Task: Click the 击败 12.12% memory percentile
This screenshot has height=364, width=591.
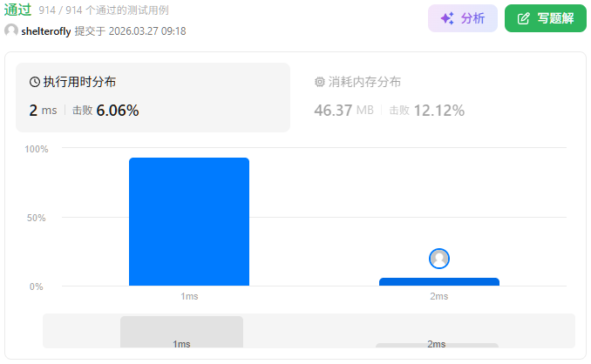Action: click(x=427, y=111)
